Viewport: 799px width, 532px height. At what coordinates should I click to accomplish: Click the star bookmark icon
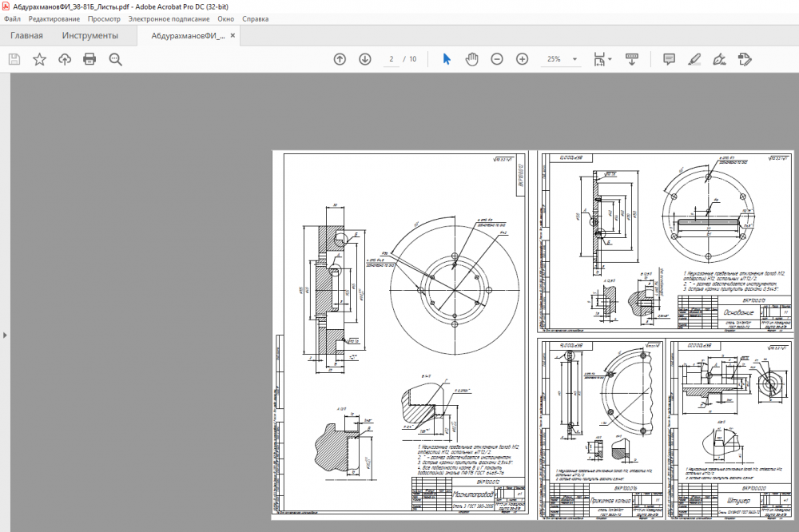point(39,59)
